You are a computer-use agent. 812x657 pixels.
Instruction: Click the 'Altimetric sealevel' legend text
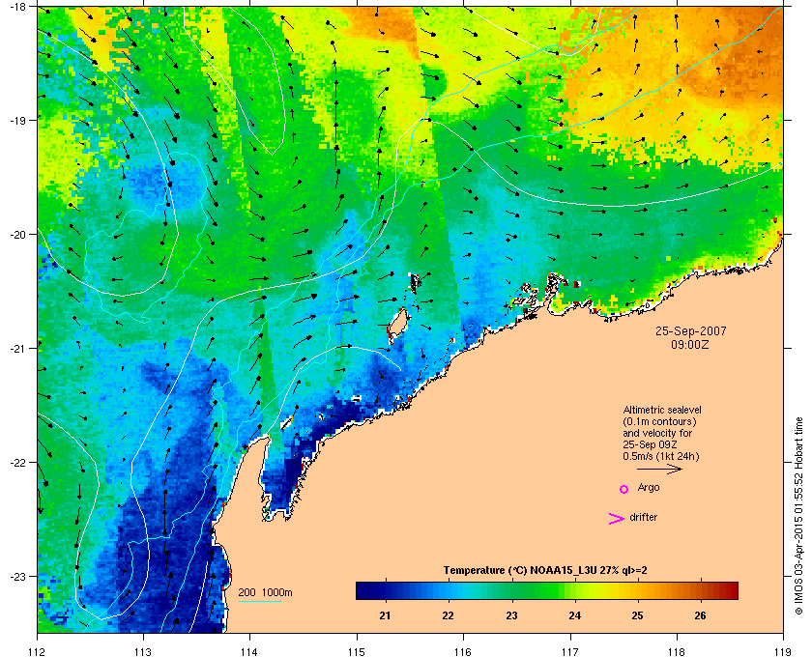pyautogui.click(x=662, y=410)
